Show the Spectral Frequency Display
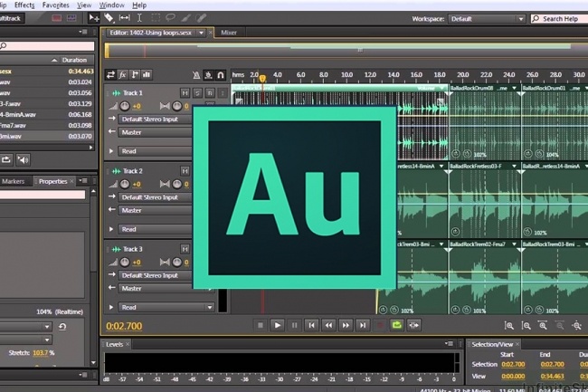Screen dimensions: 588x392 pos(57,18)
